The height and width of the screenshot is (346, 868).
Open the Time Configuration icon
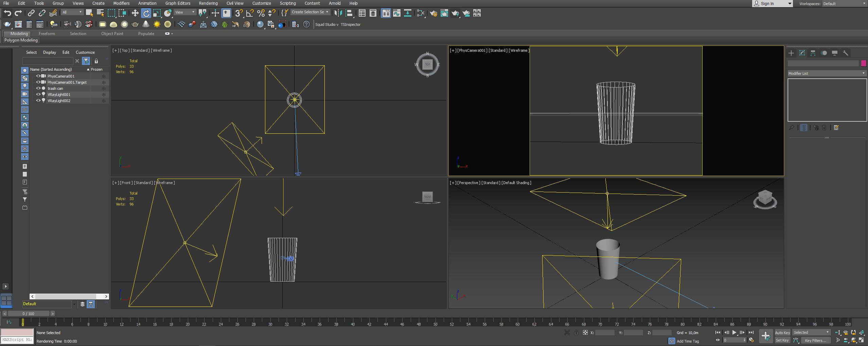(751, 340)
